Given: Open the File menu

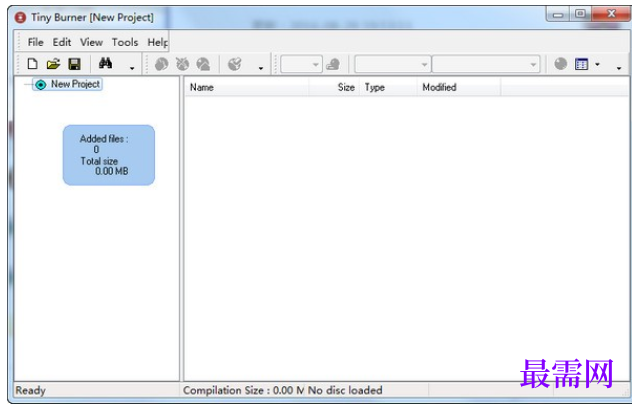Looking at the screenshot, I should point(35,42).
